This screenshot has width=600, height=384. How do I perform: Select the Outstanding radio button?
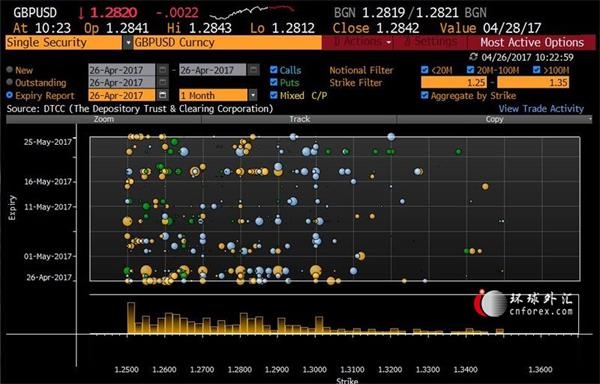[x=10, y=82]
